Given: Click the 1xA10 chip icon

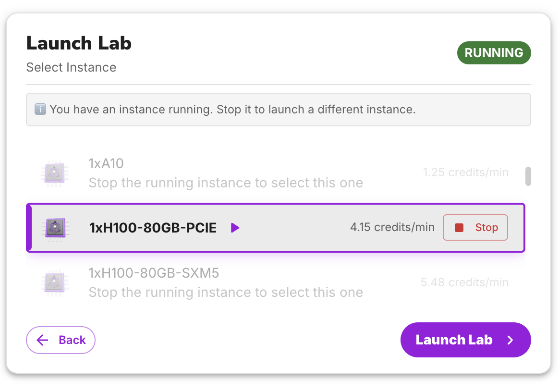Looking at the screenshot, I should 54,173.
